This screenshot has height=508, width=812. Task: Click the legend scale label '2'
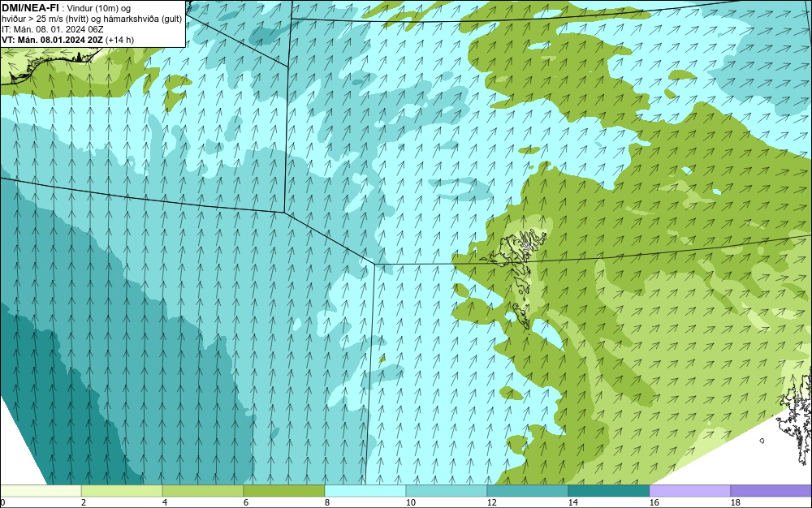tap(84, 502)
